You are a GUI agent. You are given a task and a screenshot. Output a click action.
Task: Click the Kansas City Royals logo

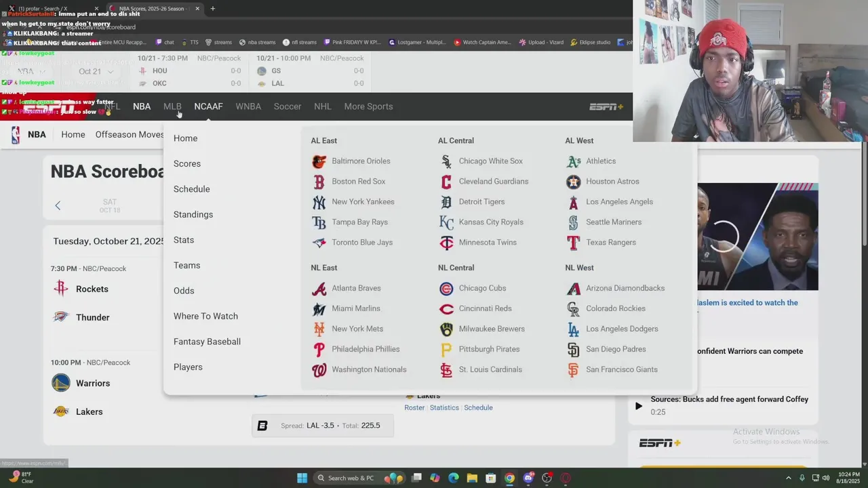coord(446,222)
